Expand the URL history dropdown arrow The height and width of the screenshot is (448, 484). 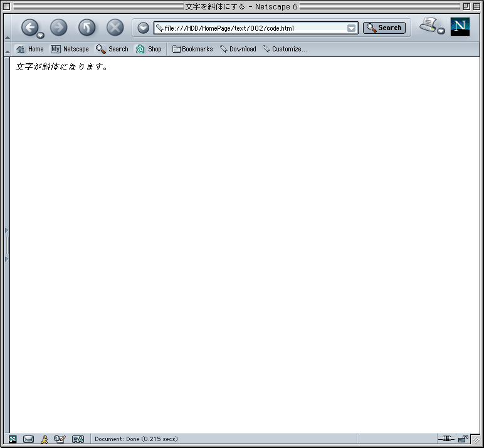[351, 28]
